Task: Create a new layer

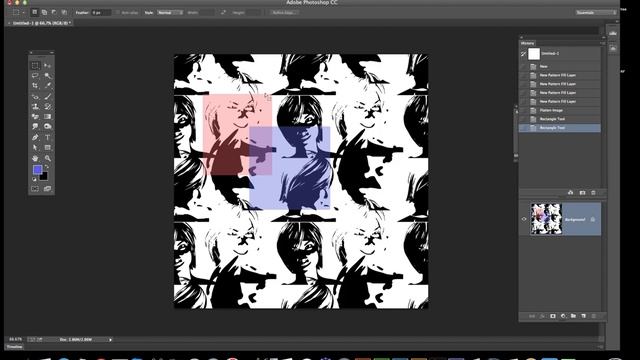Action: point(584,316)
